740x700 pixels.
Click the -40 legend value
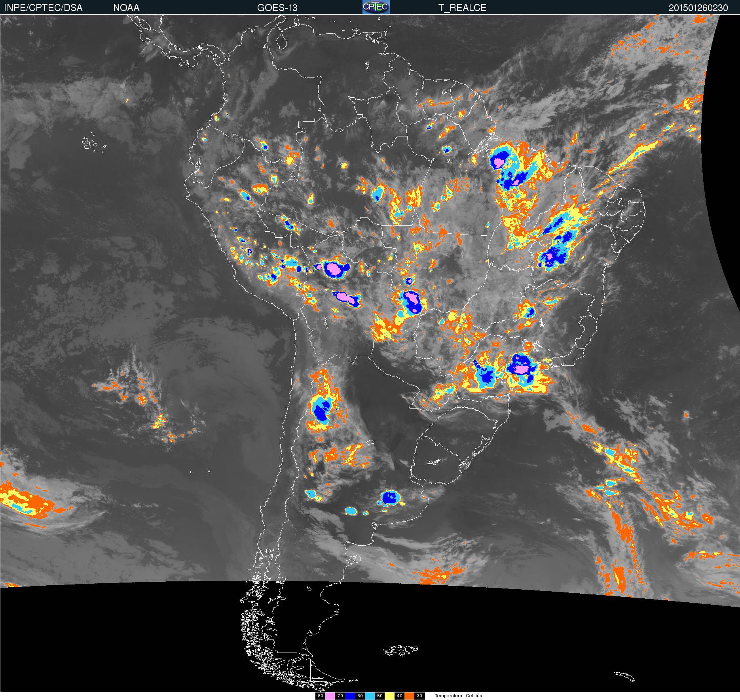tap(399, 696)
